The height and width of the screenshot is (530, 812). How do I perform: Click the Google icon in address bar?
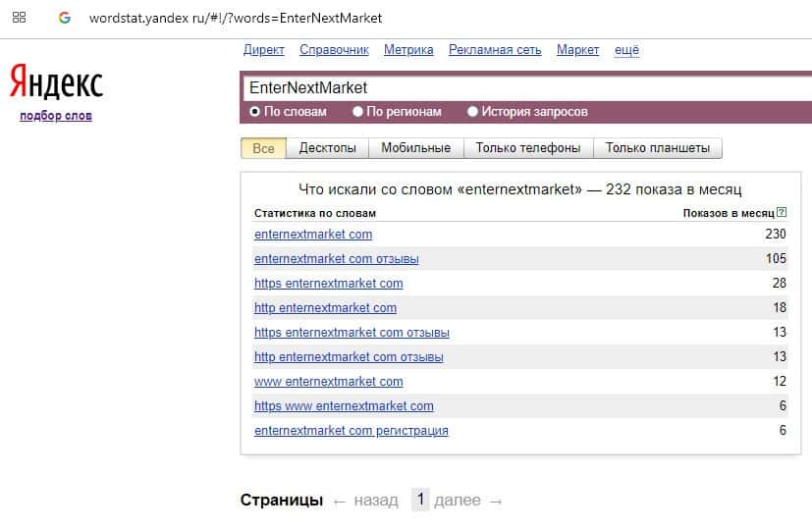pos(65,18)
